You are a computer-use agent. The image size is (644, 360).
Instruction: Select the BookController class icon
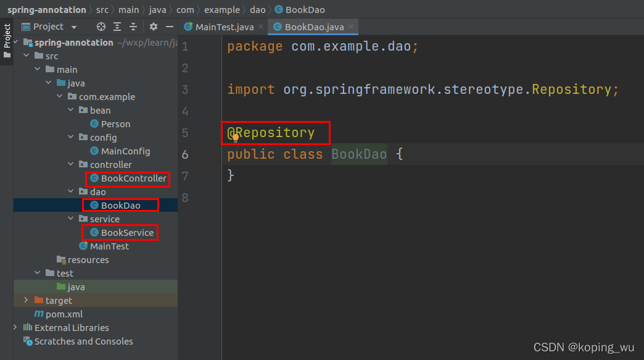pyautogui.click(x=94, y=178)
